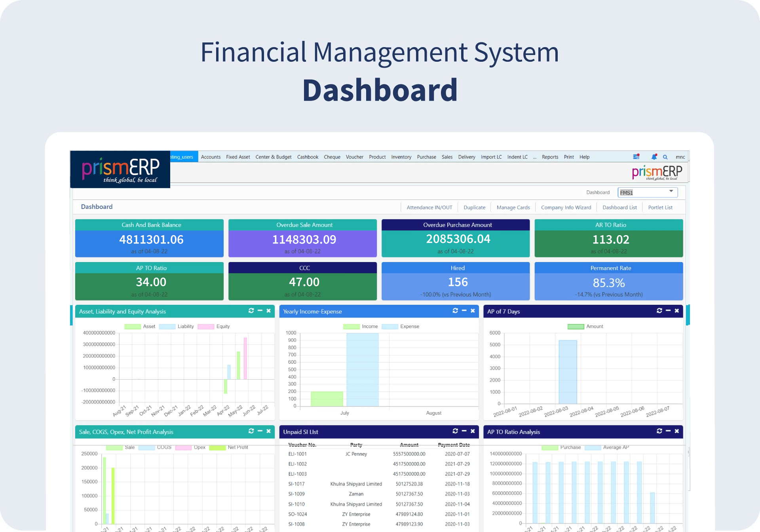760x532 pixels.
Task: Open the Voucher menu
Action: point(354,157)
